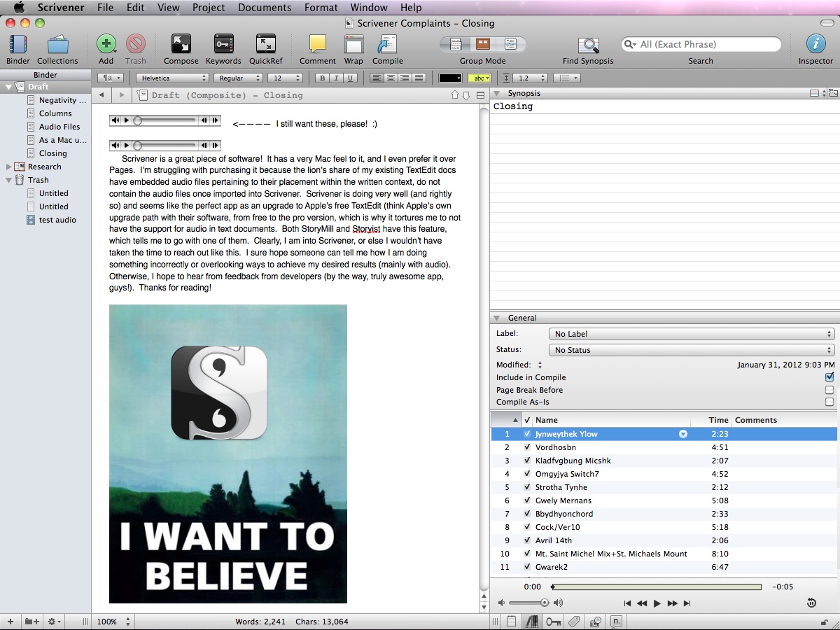Click in the Search field
Image resolution: width=840 pixels, height=630 pixels.
[701, 44]
